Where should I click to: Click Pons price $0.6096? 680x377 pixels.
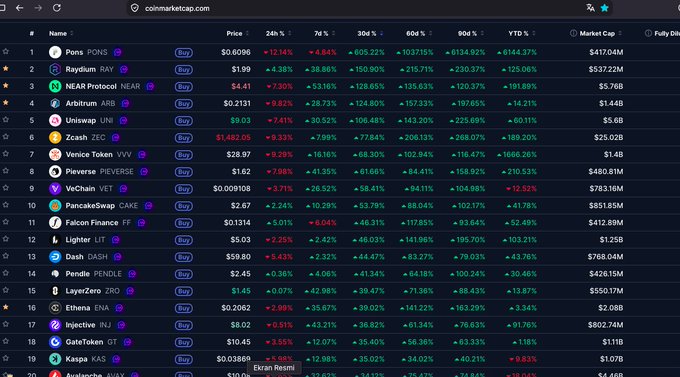pos(235,52)
